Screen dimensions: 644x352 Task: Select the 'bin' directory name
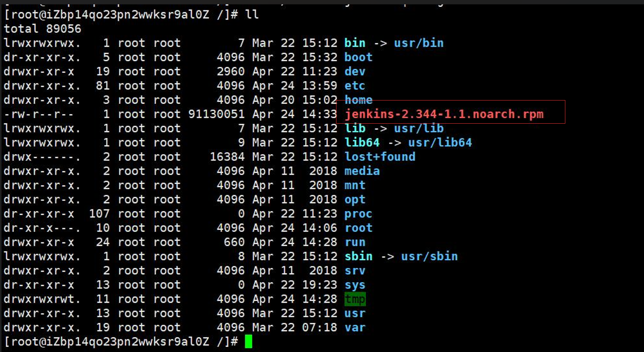(355, 43)
